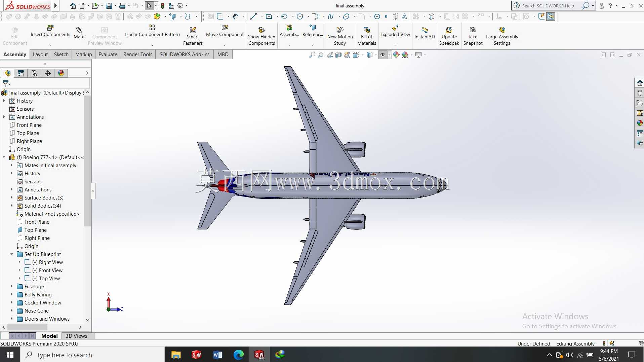Expand the (-) Right View sketch
This screenshot has height=362, width=644.
pos(19,262)
